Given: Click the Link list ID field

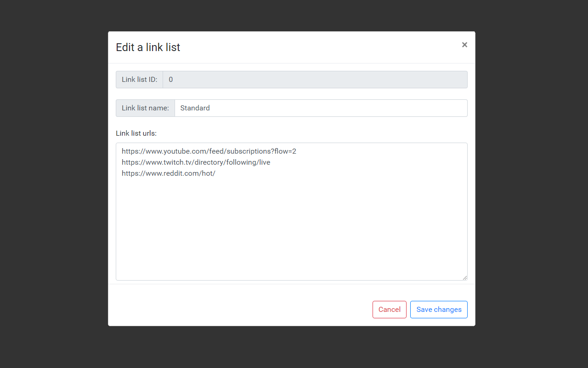Looking at the screenshot, I should click(x=276, y=79).
